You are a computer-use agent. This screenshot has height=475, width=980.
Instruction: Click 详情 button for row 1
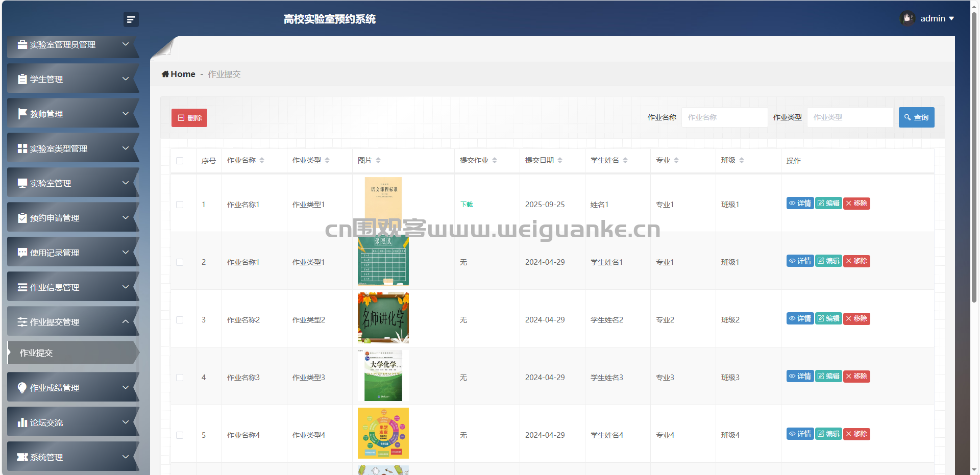tap(800, 203)
